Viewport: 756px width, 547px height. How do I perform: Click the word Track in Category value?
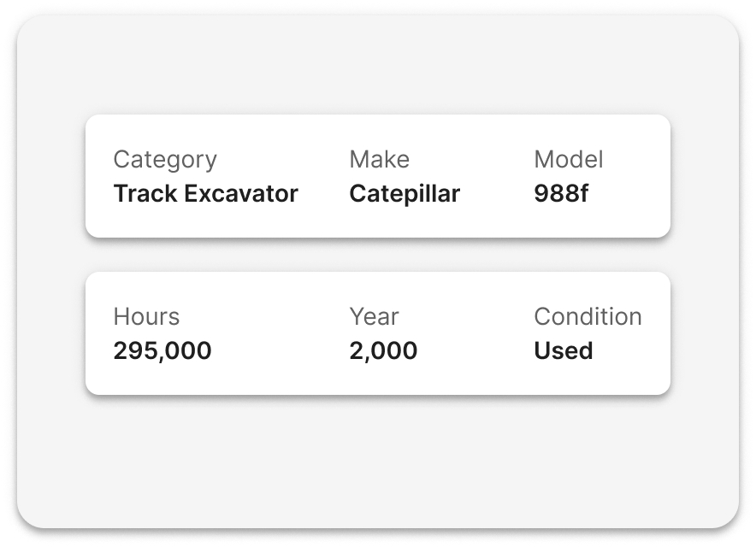(x=145, y=194)
